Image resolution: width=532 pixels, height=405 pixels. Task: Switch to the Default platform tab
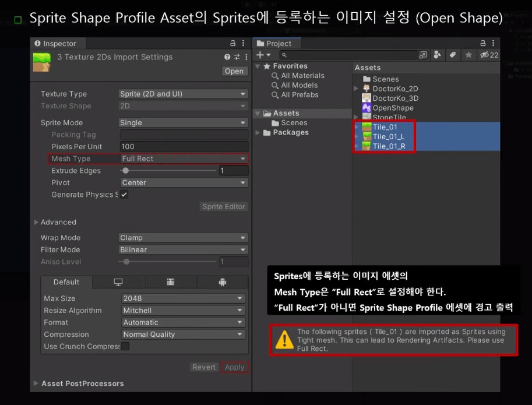coord(66,281)
